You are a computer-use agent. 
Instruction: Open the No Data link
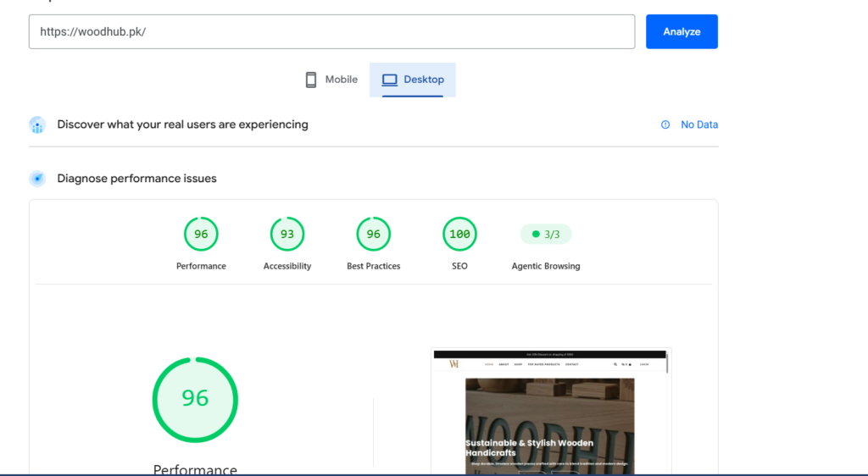tap(699, 125)
